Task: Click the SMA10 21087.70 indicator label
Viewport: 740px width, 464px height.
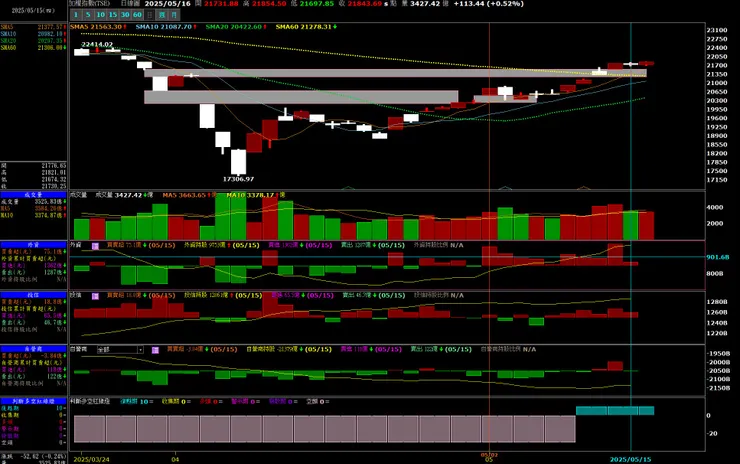Action: (x=166, y=27)
